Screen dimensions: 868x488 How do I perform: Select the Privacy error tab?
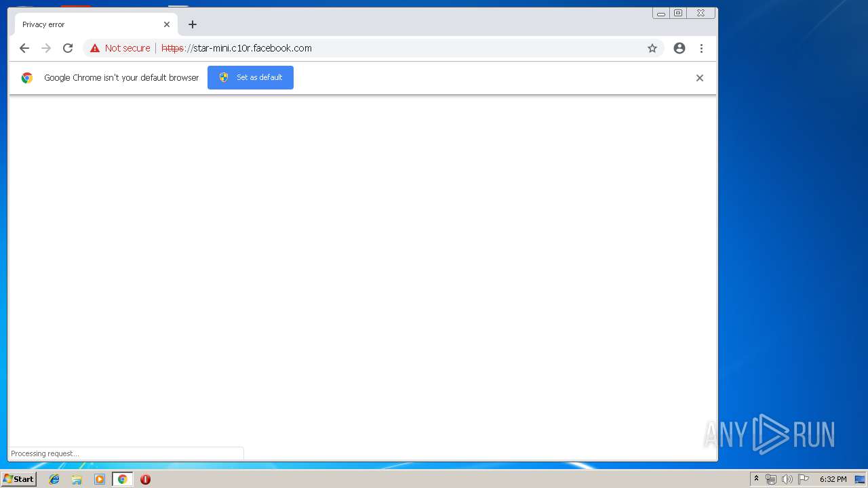pos(96,24)
